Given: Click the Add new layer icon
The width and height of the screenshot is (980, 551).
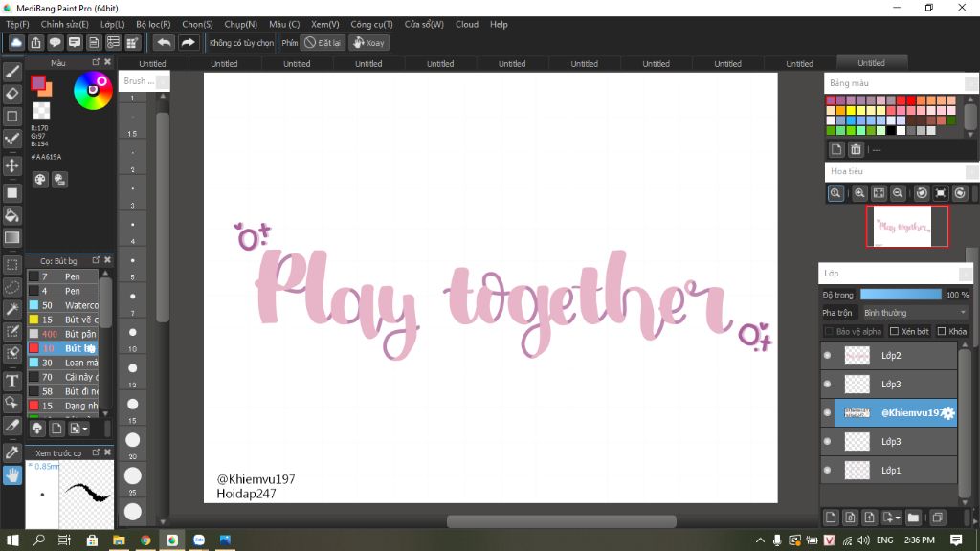Looking at the screenshot, I should [831, 518].
